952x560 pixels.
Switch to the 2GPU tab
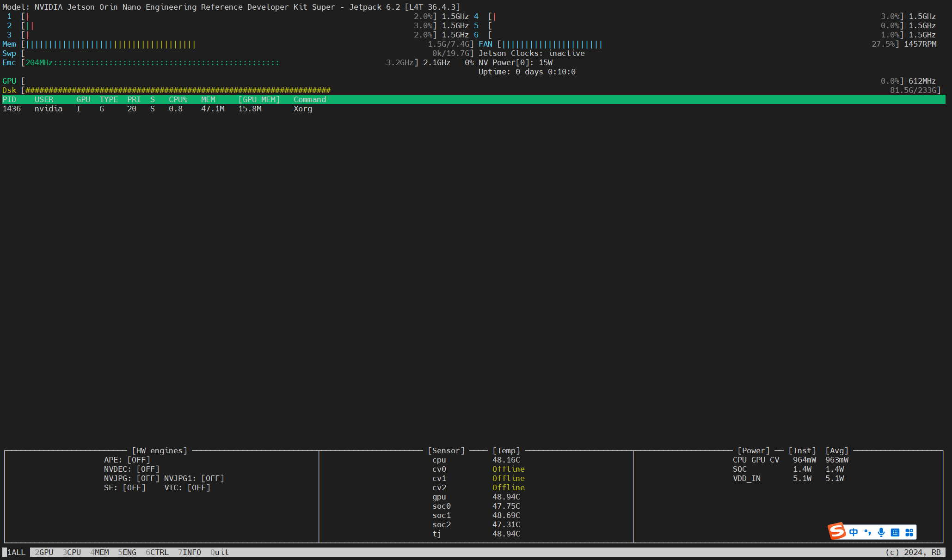coord(44,552)
